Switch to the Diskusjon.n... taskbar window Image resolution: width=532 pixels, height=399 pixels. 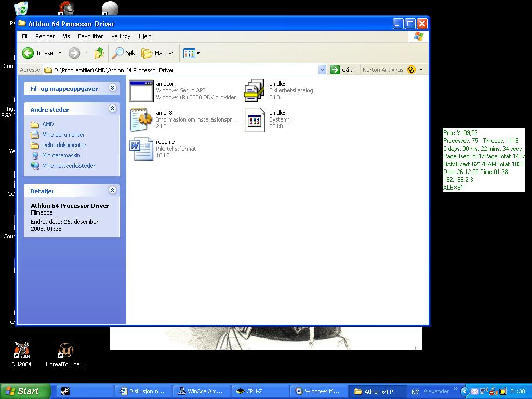pos(143,391)
